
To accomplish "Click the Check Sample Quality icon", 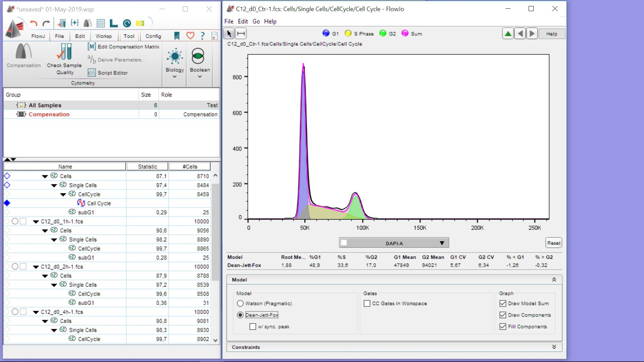I will 64,53.
